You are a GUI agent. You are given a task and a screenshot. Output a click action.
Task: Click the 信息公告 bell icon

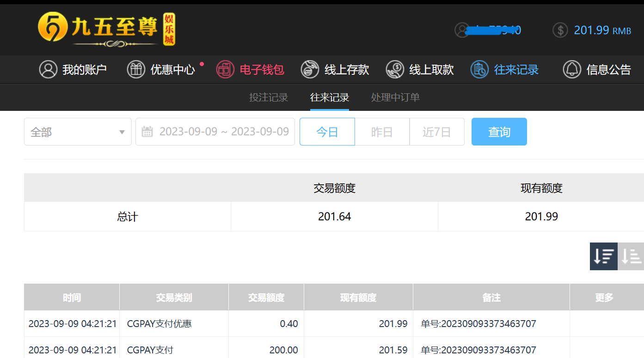[x=572, y=70]
